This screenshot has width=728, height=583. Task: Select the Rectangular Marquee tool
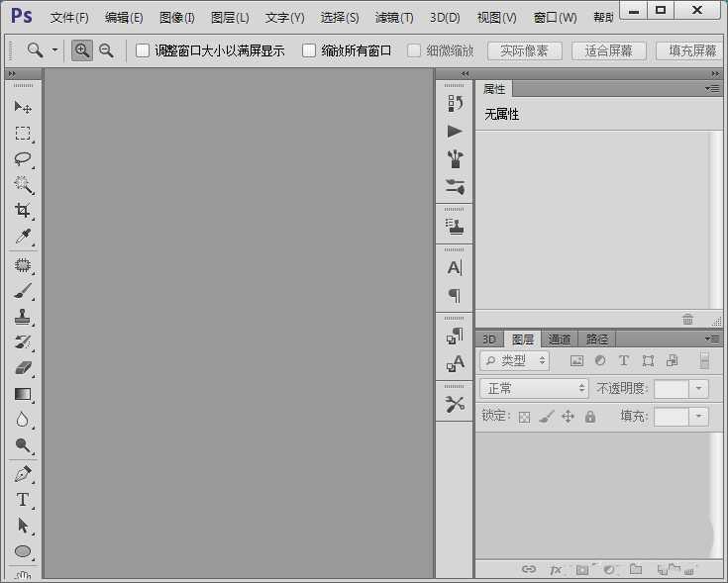click(x=23, y=133)
